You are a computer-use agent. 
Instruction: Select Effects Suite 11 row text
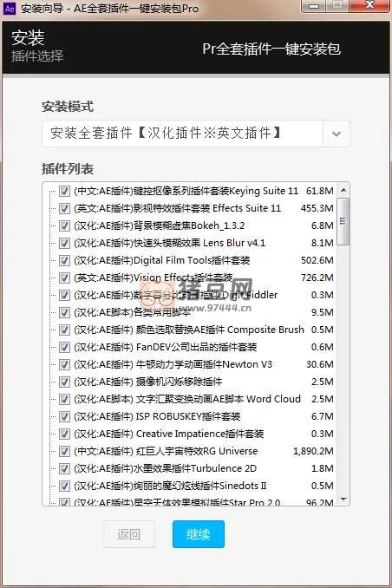click(x=177, y=208)
